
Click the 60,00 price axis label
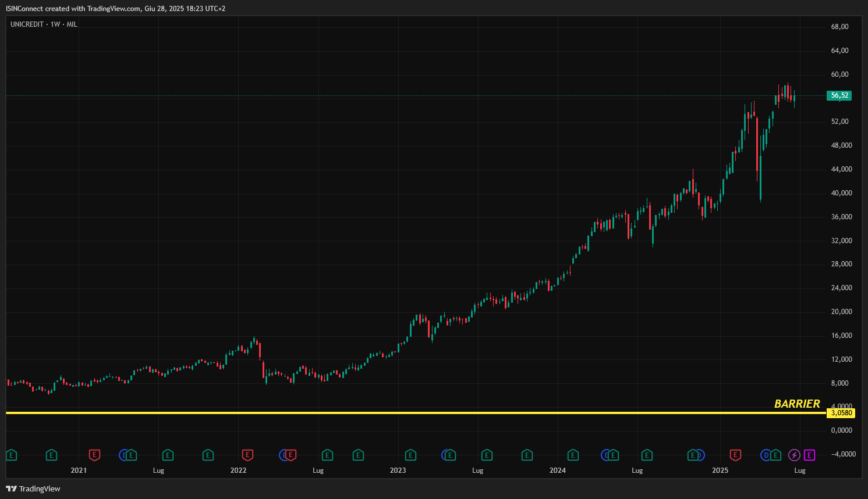tap(839, 74)
